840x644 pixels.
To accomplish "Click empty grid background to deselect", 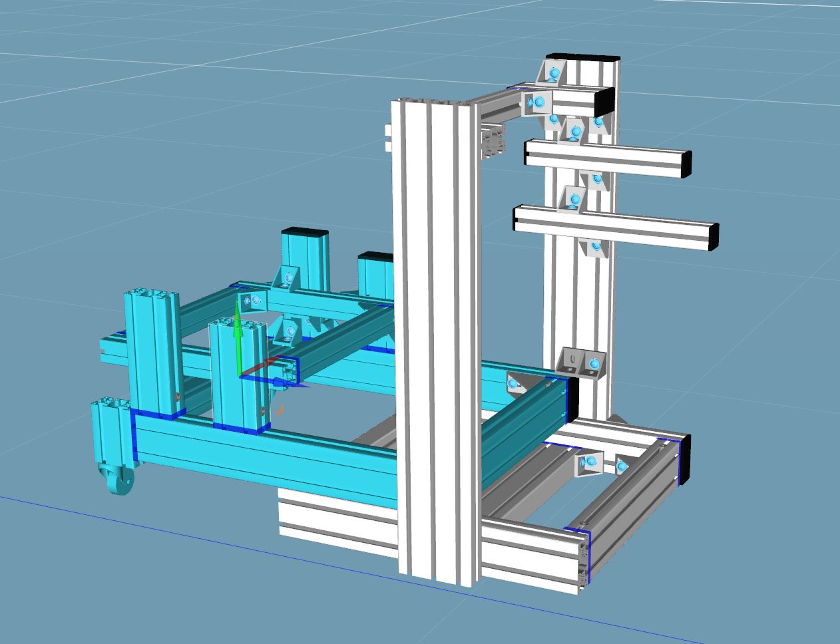I will [133, 133].
